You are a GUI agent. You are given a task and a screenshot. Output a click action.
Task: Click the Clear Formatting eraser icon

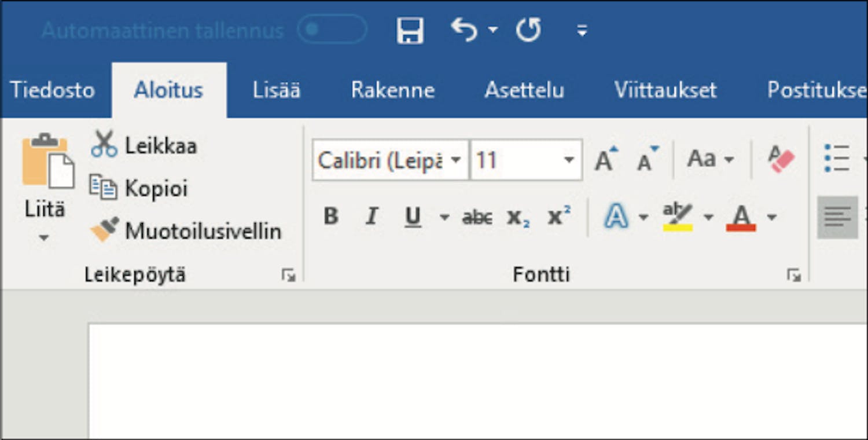(781, 159)
